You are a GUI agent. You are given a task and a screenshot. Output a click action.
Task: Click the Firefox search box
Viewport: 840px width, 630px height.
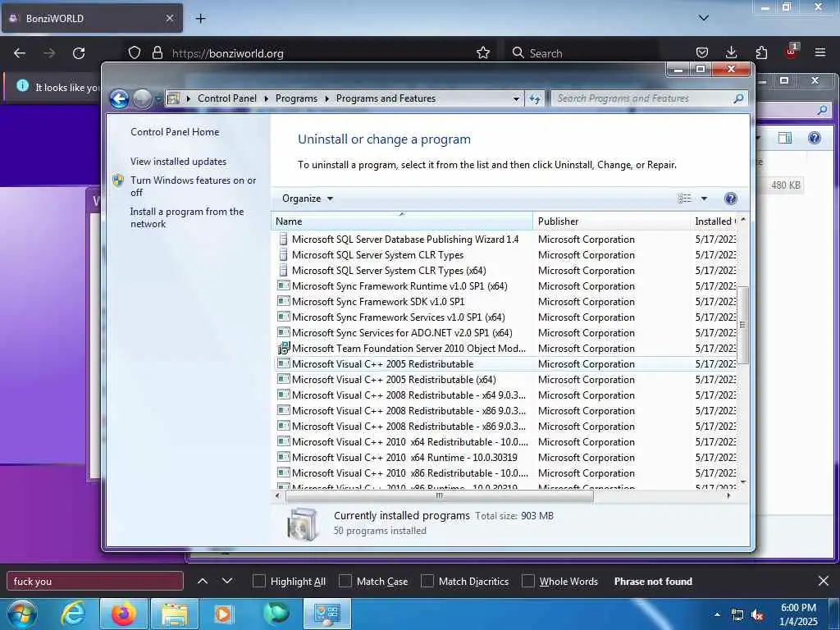coord(582,53)
